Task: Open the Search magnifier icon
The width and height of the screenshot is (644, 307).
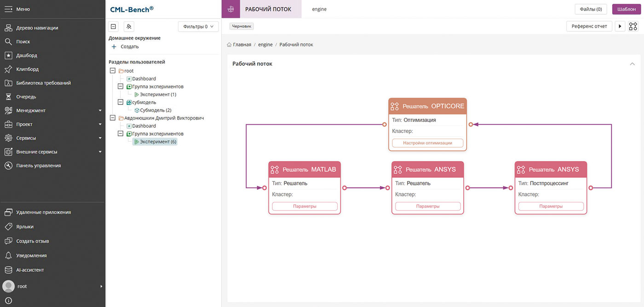Action: (x=8, y=41)
